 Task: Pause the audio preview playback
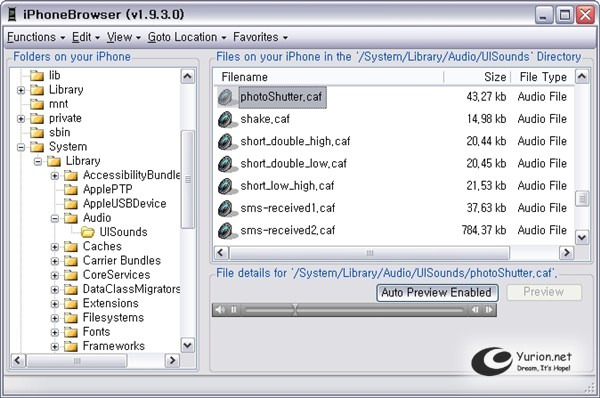click(x=234, y=310)
